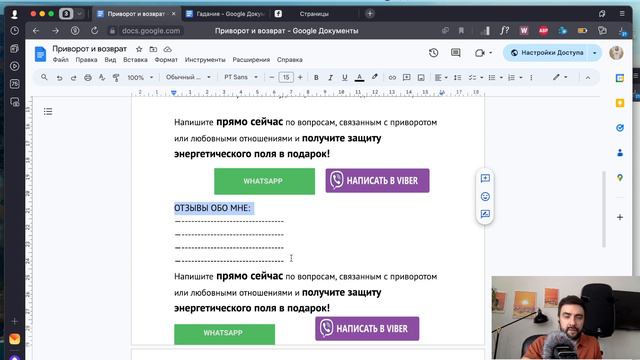Open the Файл menu
This screenshot has width=640, height=360.
60,60
